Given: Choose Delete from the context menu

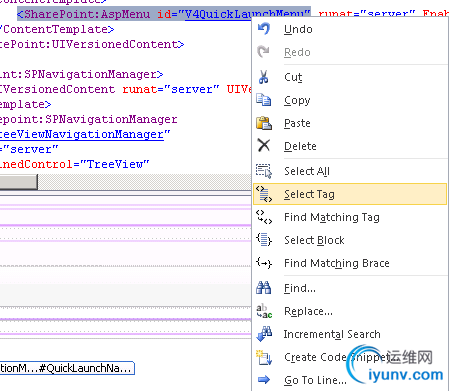Looking at the screenshot, I should coord(350,146).
